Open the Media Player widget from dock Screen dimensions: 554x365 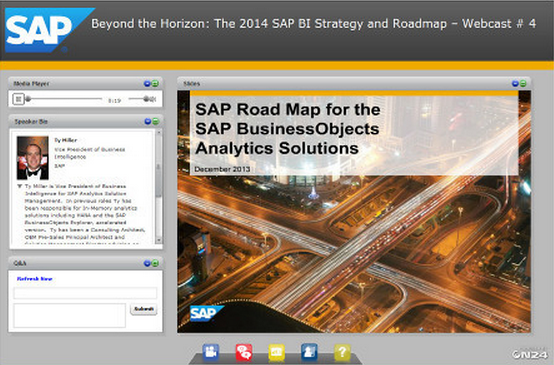211,353
